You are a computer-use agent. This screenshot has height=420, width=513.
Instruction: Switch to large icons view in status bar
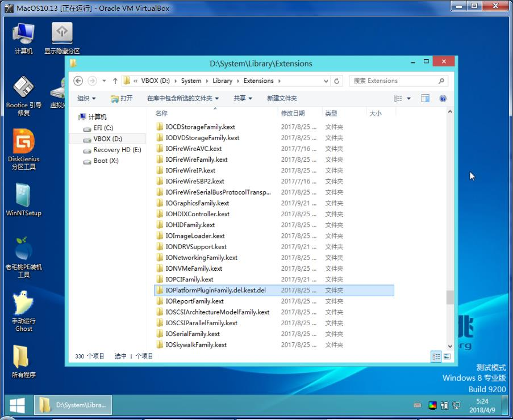[447, 356]
